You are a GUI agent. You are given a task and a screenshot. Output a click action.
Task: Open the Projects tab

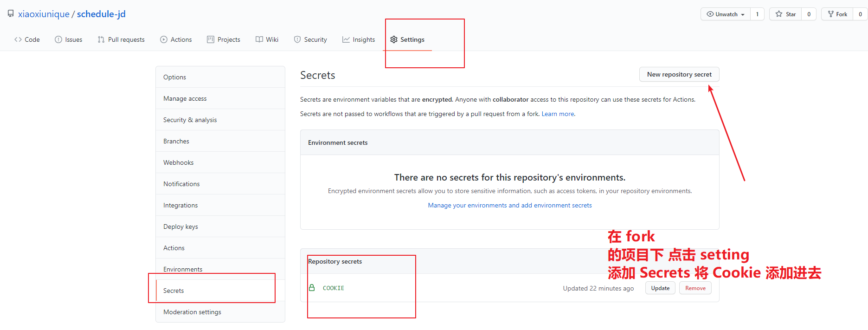pos(224,39)
